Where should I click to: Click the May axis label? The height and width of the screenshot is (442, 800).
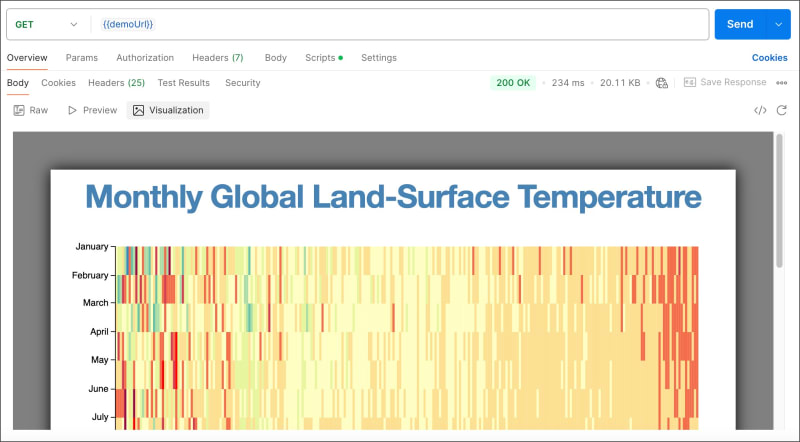(x=99, y=360)
